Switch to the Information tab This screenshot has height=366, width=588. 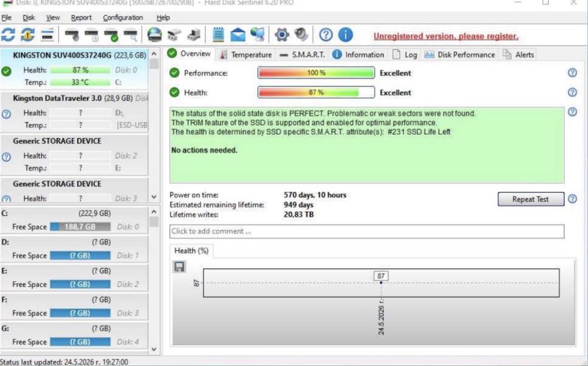click(x=358, y=55)
